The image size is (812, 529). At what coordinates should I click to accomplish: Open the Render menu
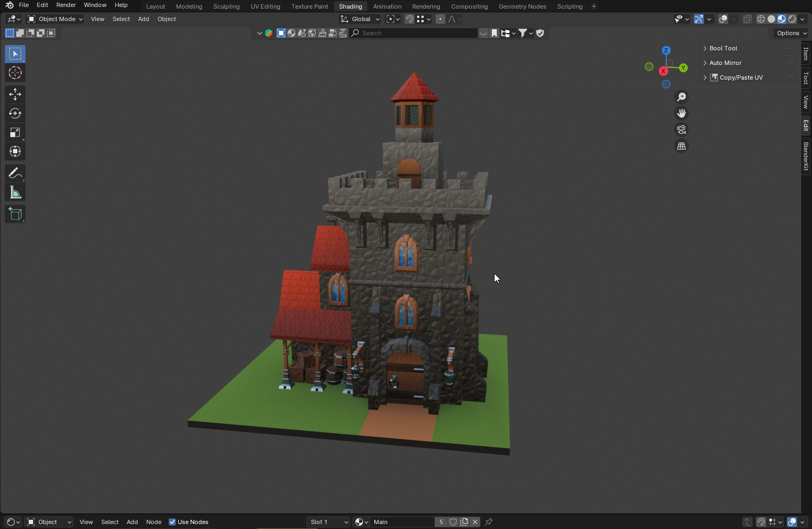(66, 5)
